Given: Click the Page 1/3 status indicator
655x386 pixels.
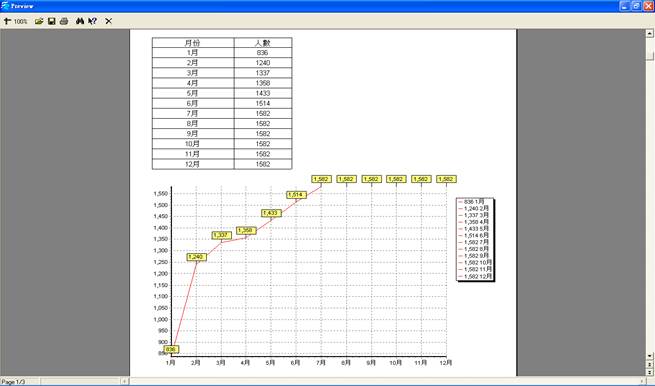Looking at the screenshot, I should click(x=14, y=381).
